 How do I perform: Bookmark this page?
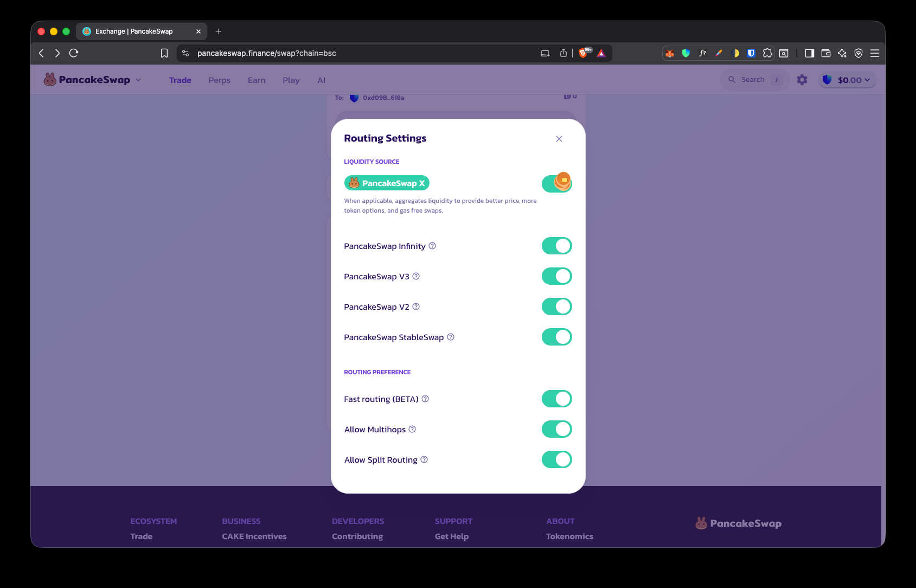(164, 53)
